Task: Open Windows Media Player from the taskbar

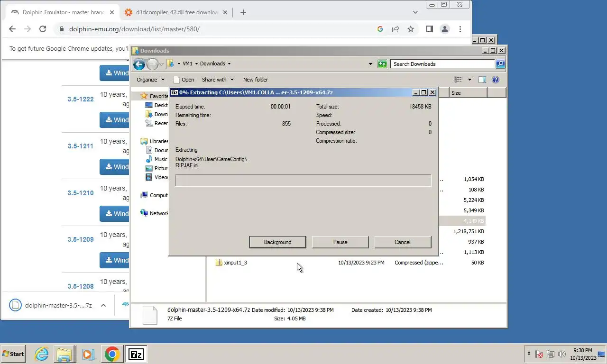Action: [x=87, y=354]
